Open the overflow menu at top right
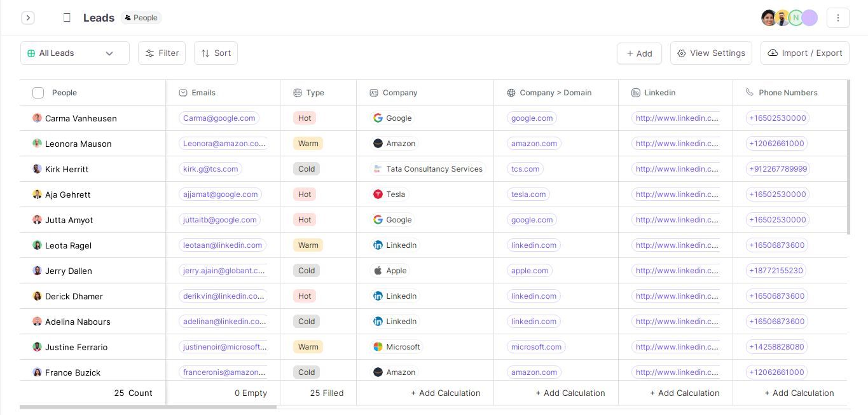The image size is (868, 415). click(x=838, y=18)
